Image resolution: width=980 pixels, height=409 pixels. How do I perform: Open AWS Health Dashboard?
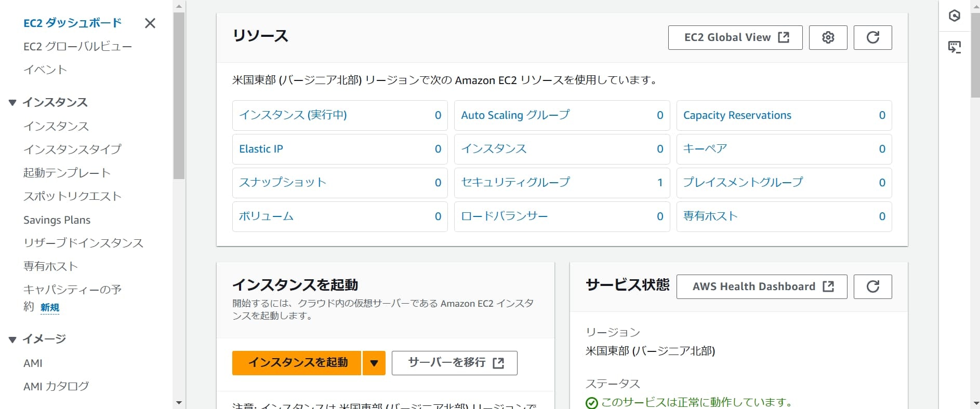(762, 287)
